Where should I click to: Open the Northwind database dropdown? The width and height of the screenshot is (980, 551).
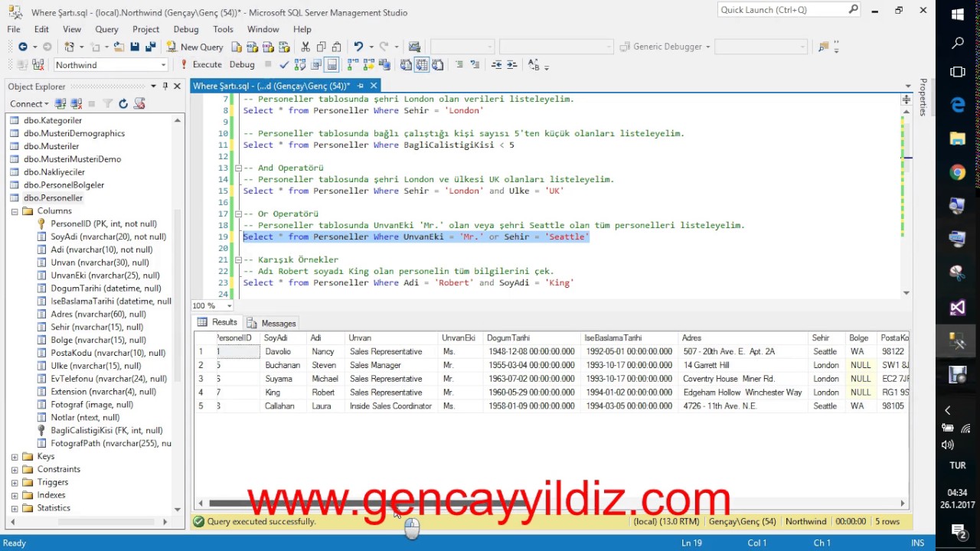pos(163,65)
